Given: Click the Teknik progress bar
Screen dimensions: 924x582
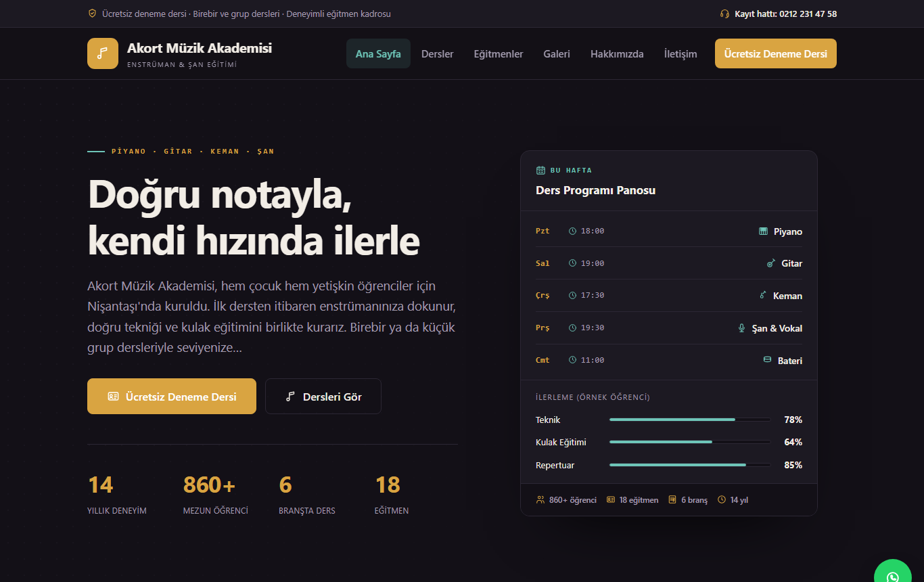Looking at the screenshot, I should (690, 420).
